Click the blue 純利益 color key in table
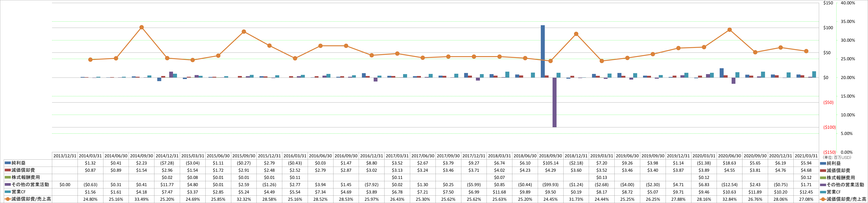The image size is (868, 203). (x=8, y=163)
